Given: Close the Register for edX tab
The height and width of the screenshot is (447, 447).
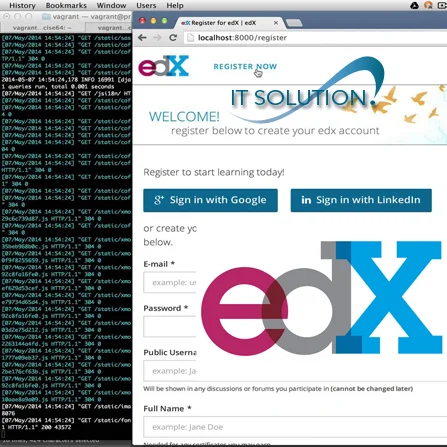Looking at the screenshot, I should coord(276,23).
